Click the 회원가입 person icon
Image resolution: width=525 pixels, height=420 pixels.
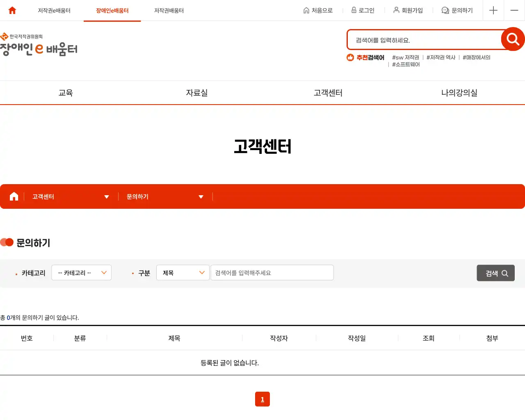(x=396, y=10)
